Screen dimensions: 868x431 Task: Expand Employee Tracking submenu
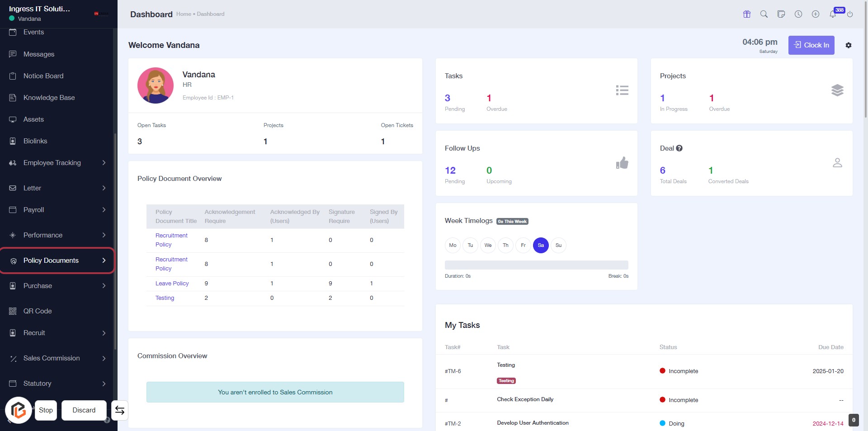point(57,163)
